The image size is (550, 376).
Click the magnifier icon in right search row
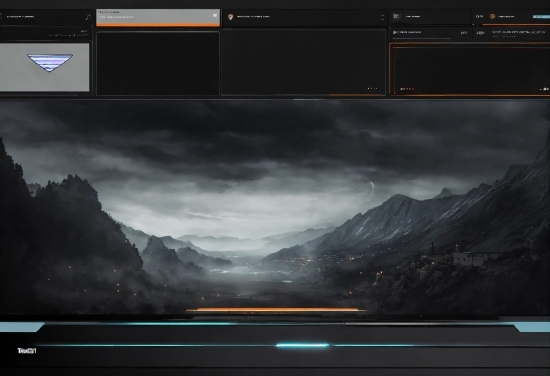coord(395,32)
